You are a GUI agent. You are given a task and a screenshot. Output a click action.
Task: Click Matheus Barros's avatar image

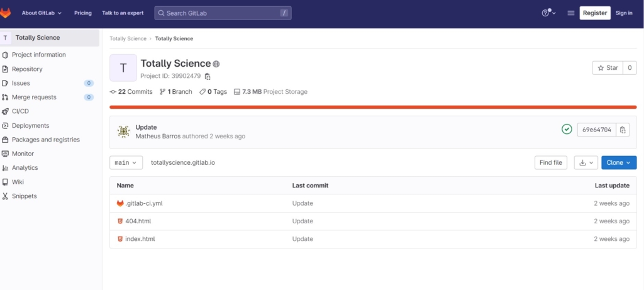pyautogui.click(x=123, y=131)
